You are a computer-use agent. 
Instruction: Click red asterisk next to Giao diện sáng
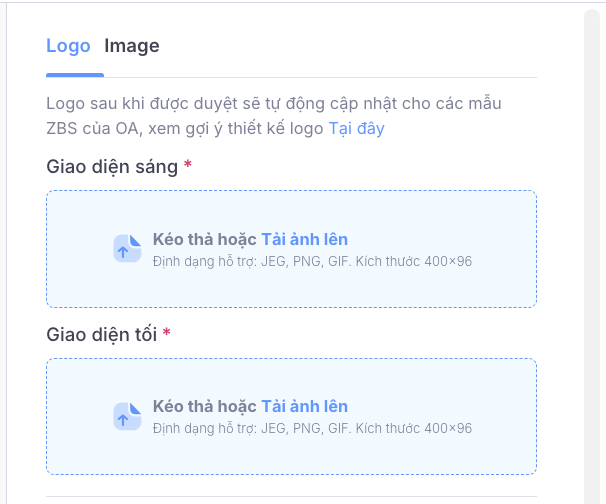click(x=188, y=166)
